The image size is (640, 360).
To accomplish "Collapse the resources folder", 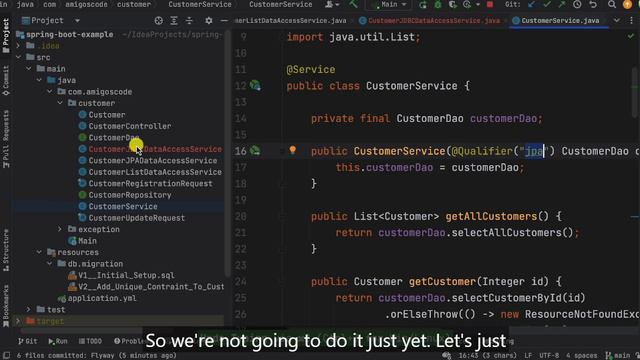I will coord(39,252).
